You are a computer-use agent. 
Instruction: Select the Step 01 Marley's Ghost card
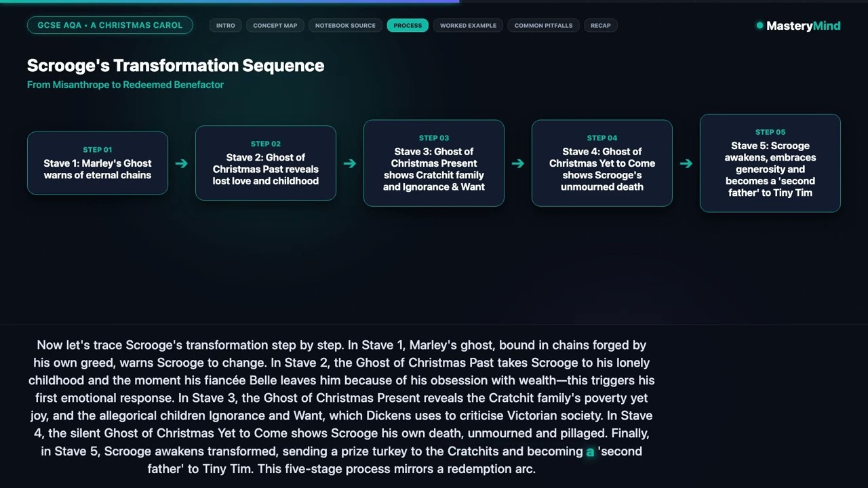pos(98,163)
